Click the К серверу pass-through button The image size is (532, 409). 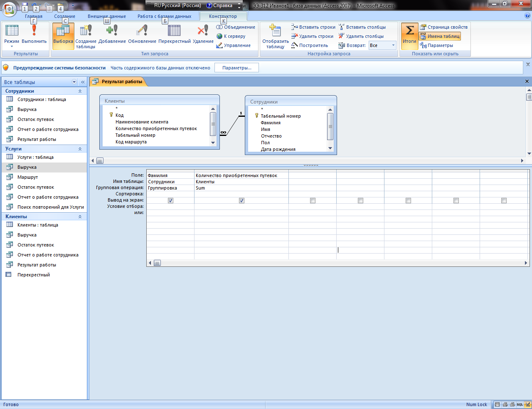pyautogui.click(x=231, y=36)
